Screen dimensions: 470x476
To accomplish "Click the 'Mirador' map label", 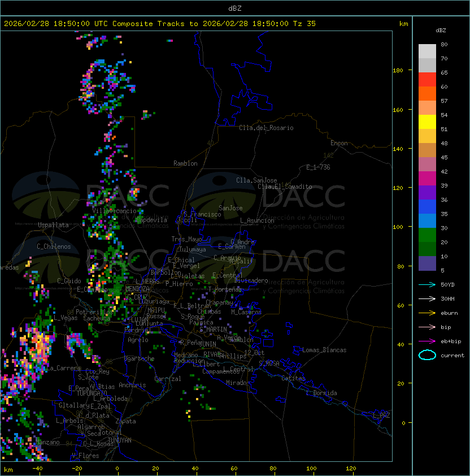I will click(x=238, y=383).
